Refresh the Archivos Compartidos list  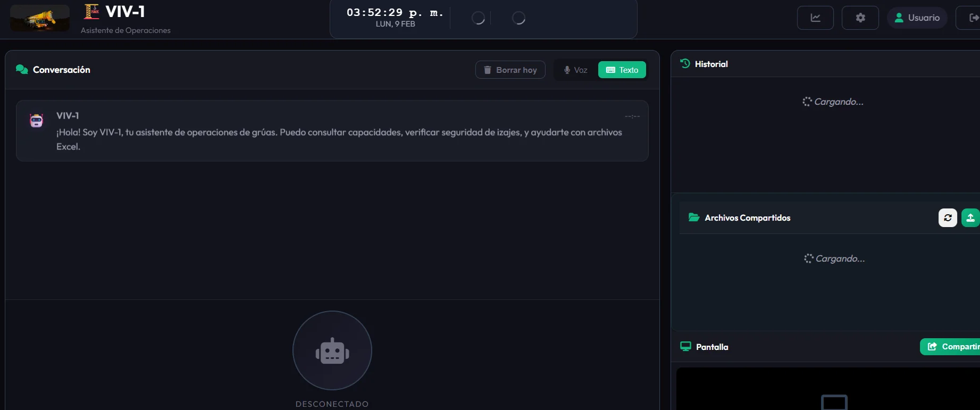click(948, 217)
